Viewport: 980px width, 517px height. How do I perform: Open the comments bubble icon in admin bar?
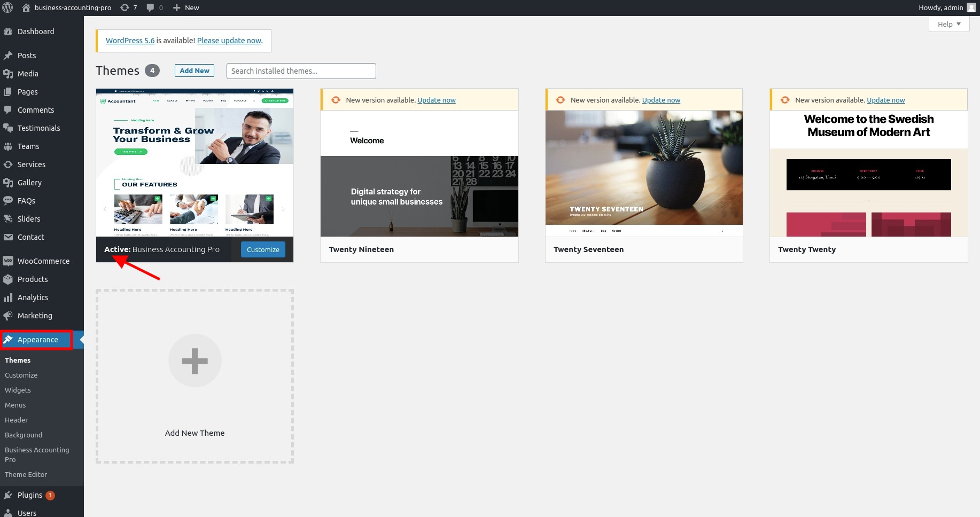point(151,7)
